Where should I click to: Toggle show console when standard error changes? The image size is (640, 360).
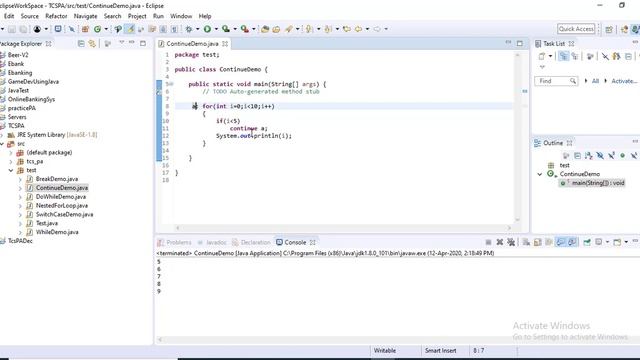tap(572, 242)
